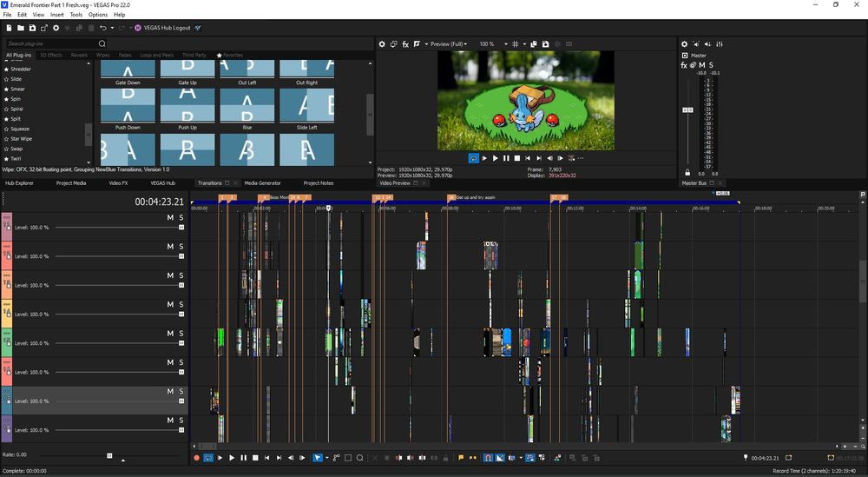Select the Zoom Edit magnifier tool
This screenshot has height=477, width=868.
tap(360, 458)
